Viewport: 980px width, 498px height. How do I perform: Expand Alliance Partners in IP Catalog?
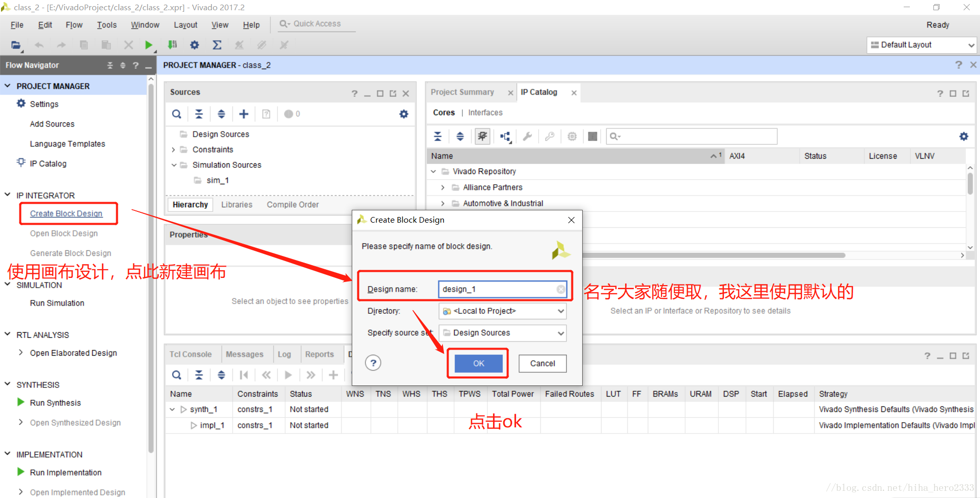(x=443, y=187)
